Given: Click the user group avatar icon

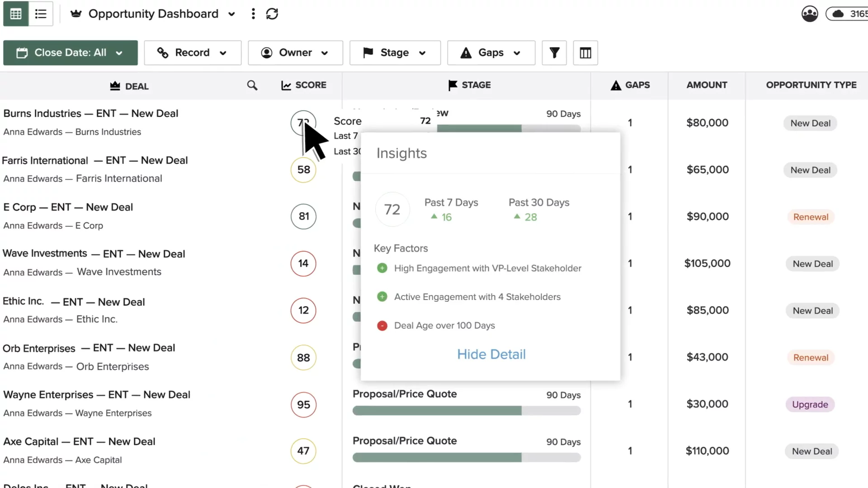Looking at the screenshot, I should (x=810, y=14).
